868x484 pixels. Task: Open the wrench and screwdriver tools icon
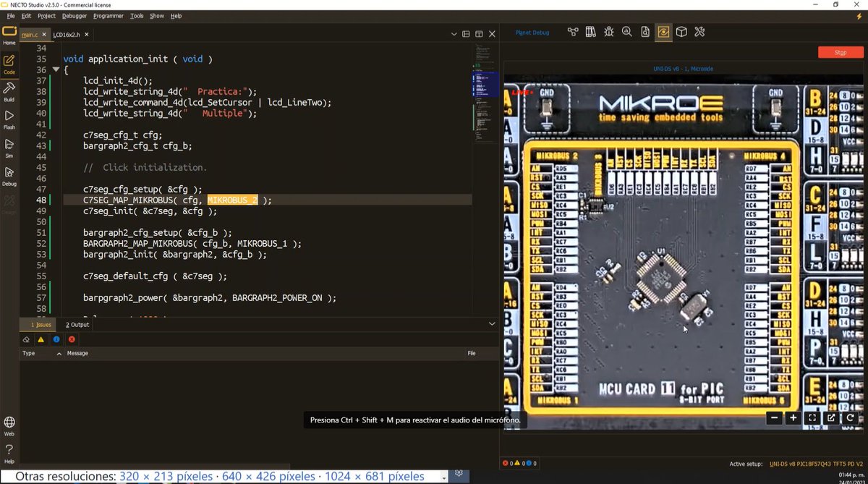[699, 32]
